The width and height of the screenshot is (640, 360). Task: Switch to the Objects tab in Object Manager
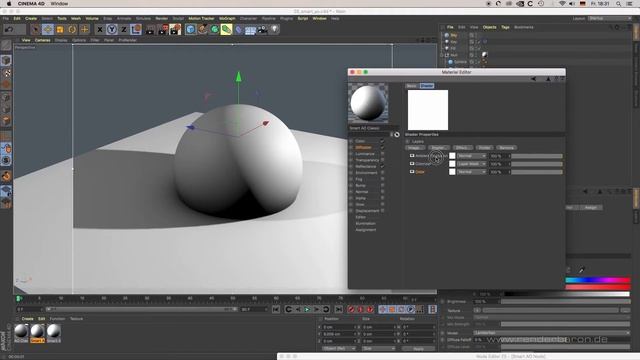click(x=490, y=27)
